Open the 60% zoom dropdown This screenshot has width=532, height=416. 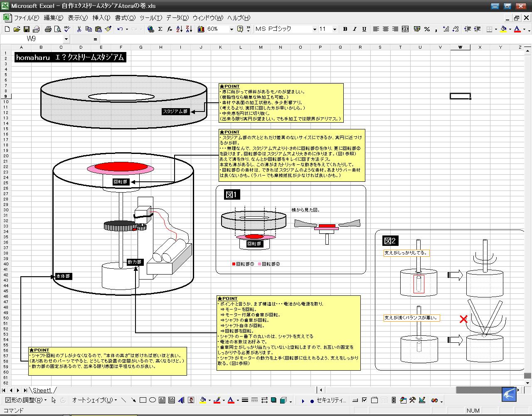coord(231,29)
